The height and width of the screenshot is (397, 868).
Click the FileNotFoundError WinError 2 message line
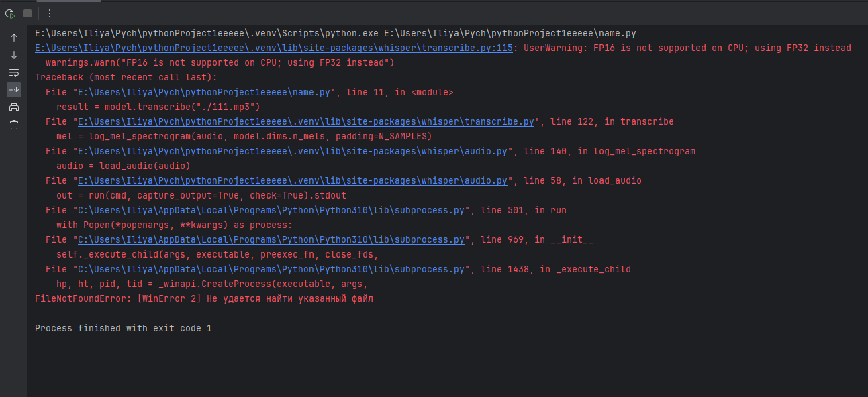204,299
